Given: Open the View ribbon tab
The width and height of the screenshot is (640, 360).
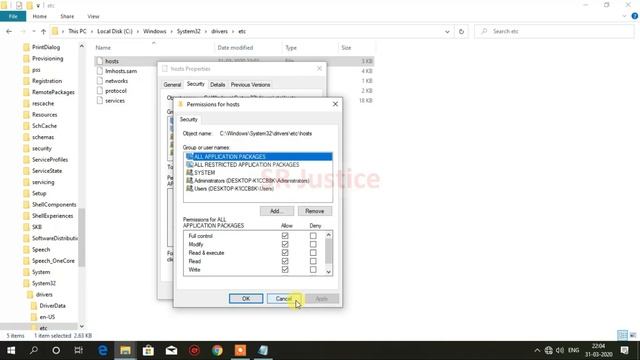Looking at the screenshot, I should [93, 16].
